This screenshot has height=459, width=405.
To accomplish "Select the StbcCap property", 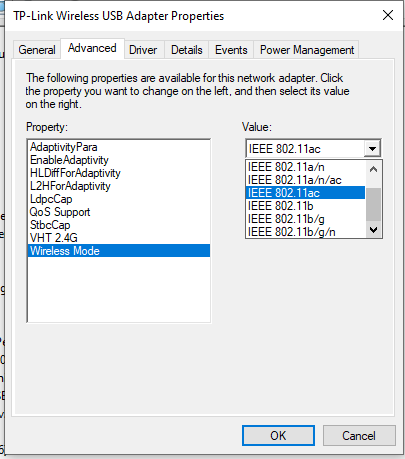I will pyautogui.click(x=119, y=225).
